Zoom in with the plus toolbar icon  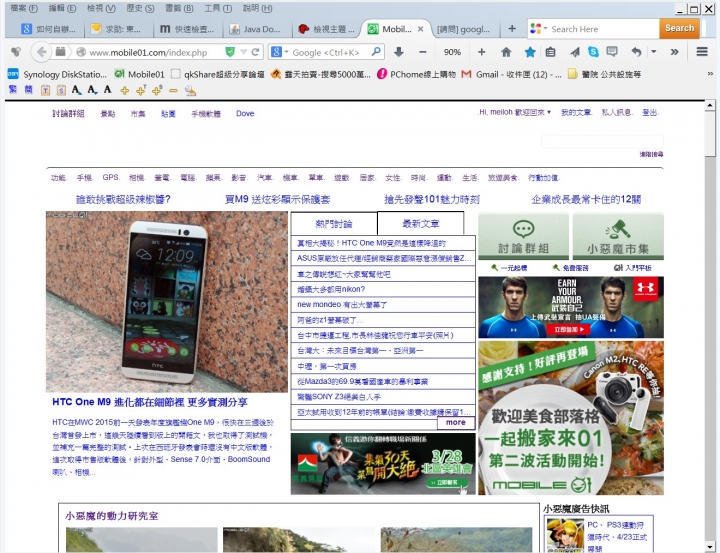(481, 52)
